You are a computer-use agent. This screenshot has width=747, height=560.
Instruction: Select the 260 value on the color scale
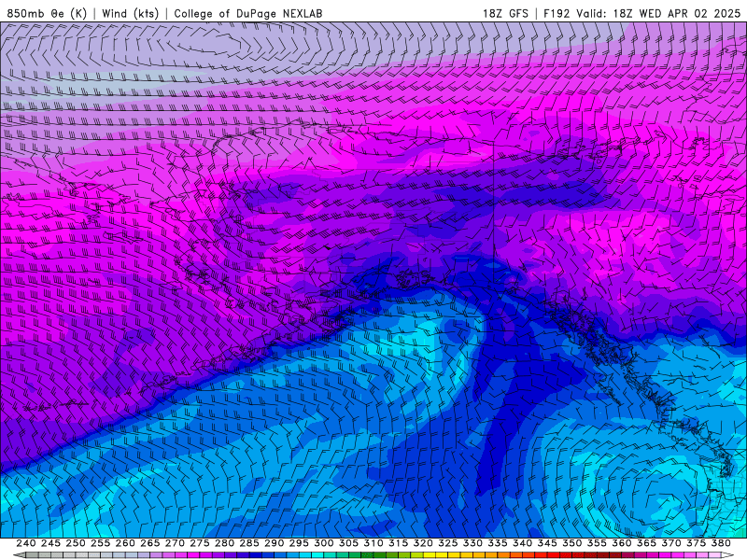coord(125,543)
